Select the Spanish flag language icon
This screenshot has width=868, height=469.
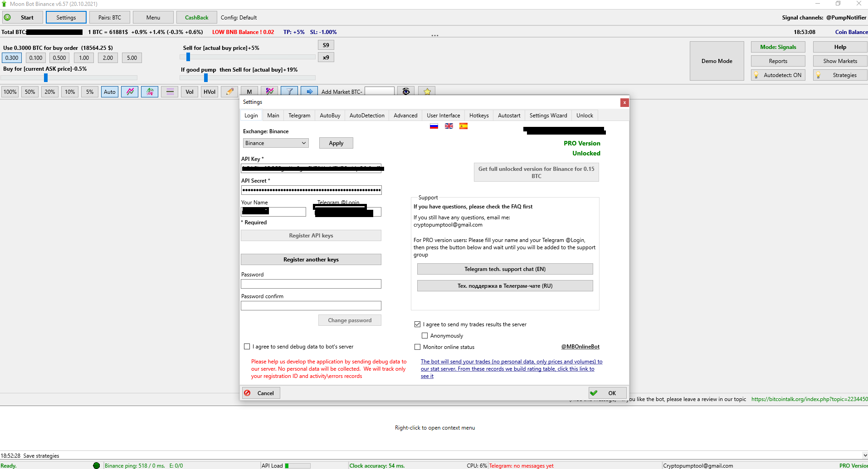point(463,126)
